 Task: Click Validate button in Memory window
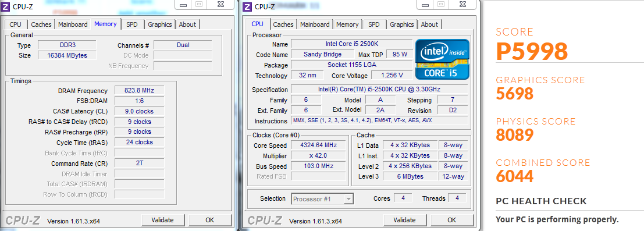tap(162, 220)
